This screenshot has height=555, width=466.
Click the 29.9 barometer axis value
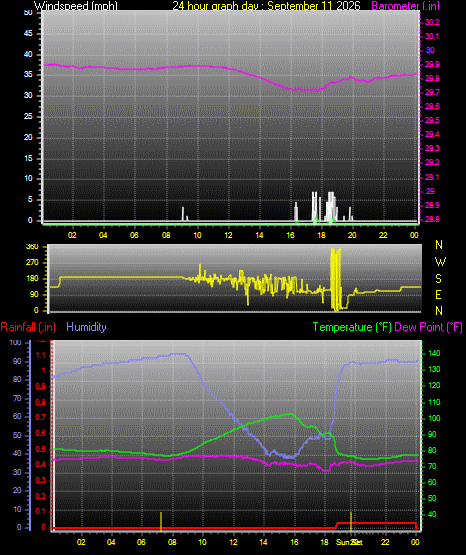coord(432,64)
